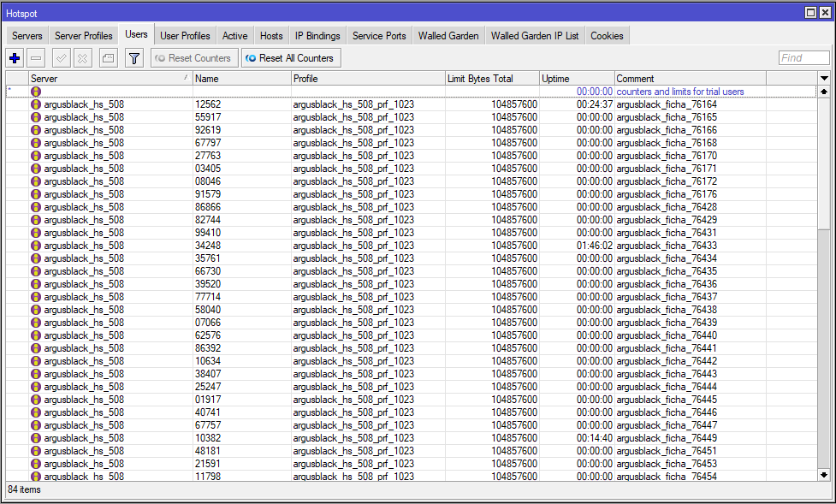Click the user icon of the trial users row
Image resolution: width=836 pixels, height=504 pixels.
(x=36, y=92)
